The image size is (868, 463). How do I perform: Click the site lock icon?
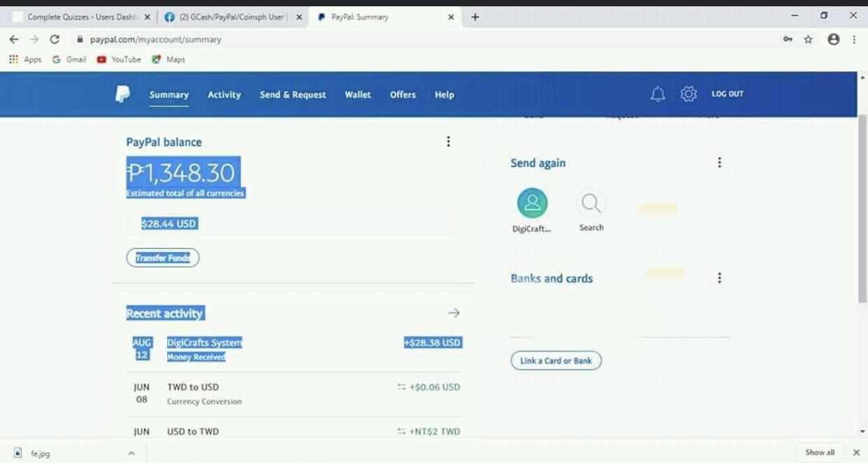(x=80, y=40)
